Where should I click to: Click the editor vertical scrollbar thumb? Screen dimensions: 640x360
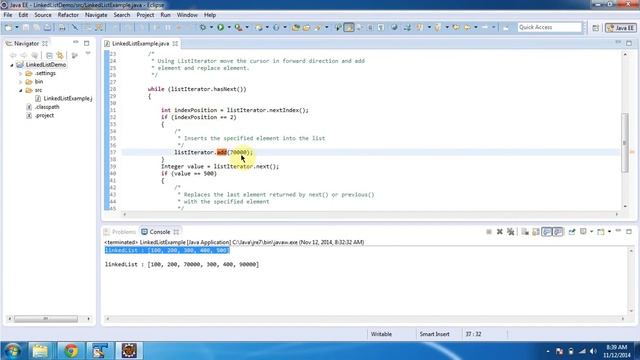pyautogui.click(x=624, y=142)
